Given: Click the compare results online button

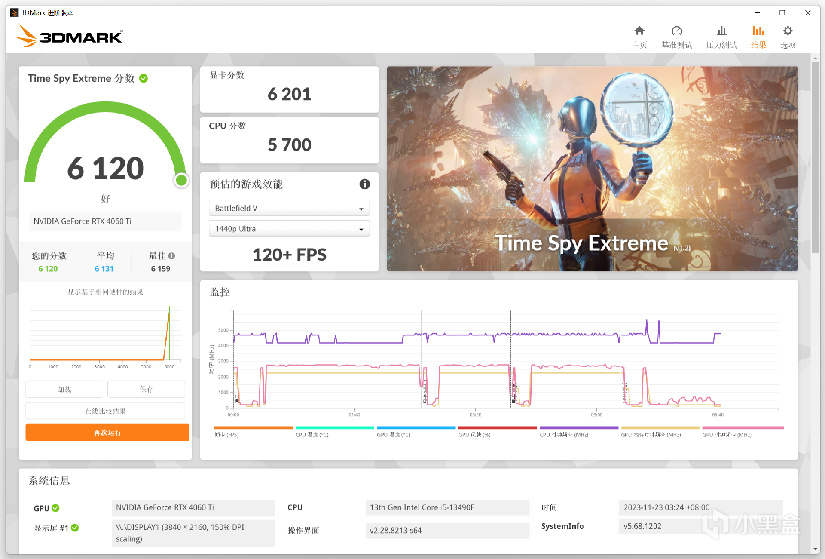Looking at the screenshot, I should click(x=105, y=411).
